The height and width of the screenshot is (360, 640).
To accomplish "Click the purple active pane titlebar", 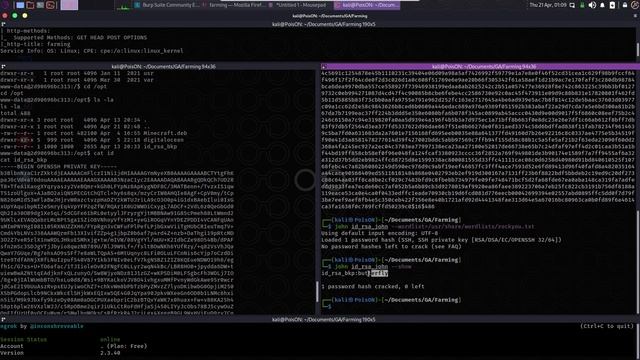I will [x=480, y=67].
